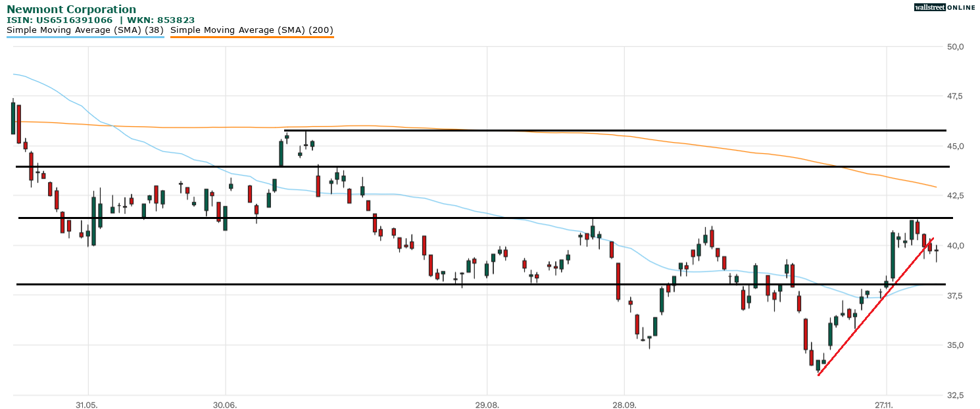
Task: Click the 50,0 price label on y-axis
Action: point(955,47)
